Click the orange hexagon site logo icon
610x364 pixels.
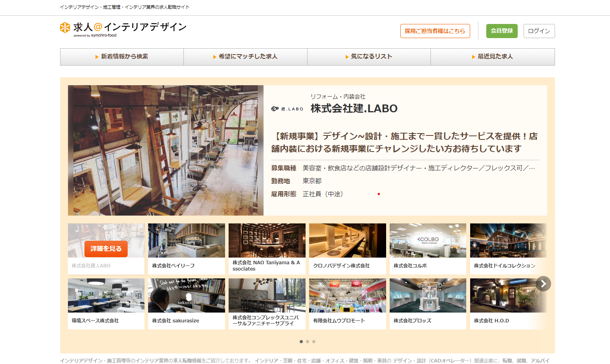pyautogui.click(x=65, y=27)
